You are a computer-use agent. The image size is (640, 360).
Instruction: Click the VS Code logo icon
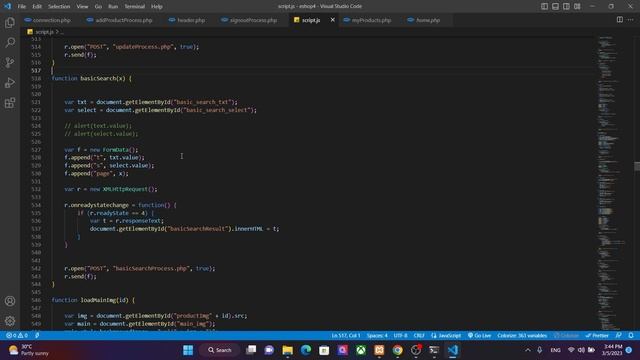point(7,6)
